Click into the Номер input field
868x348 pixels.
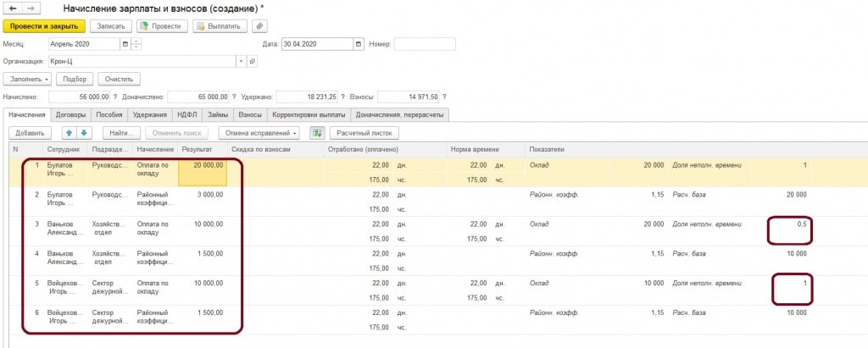tap(424, 44)
